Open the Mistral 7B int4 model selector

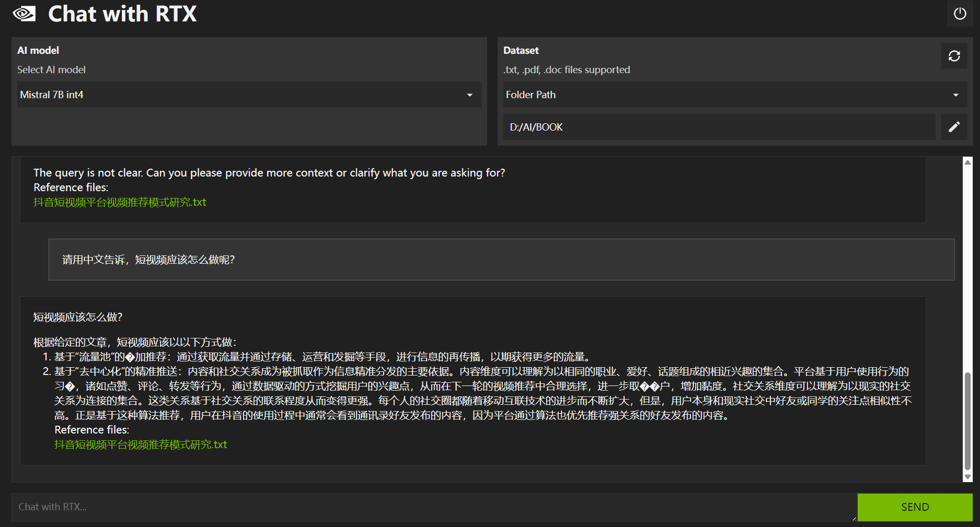coord(248,95)
